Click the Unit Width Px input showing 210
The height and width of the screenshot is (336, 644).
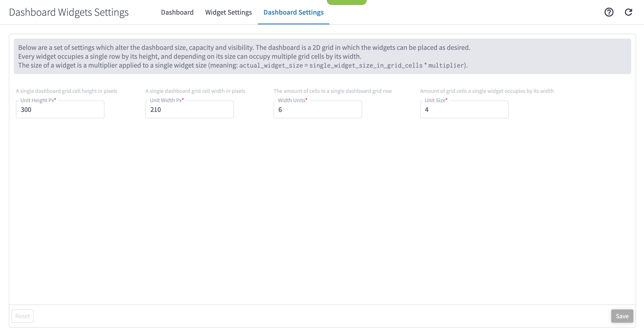[189, 110]
